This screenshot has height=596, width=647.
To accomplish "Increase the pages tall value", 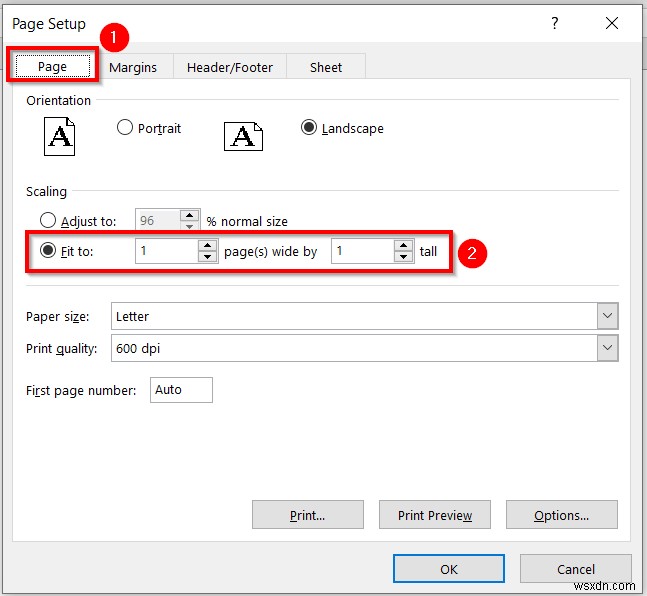I will (x=404, y=246).
